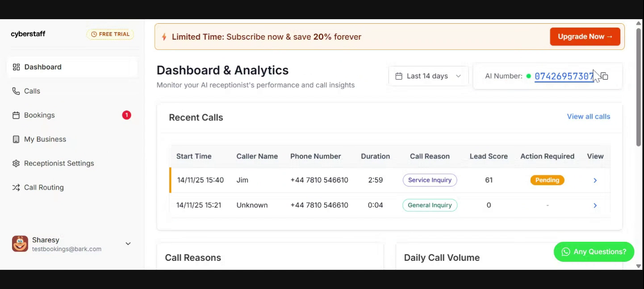Open the Last 14 days date range dropdown
The height and width of the screenshot is (289, 644).
coord(428,76)
